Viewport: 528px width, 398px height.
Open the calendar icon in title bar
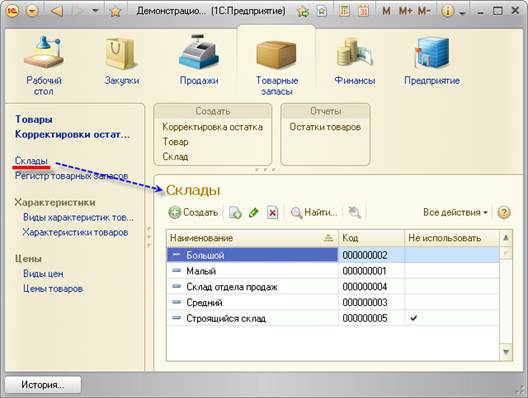coord(363,11)
